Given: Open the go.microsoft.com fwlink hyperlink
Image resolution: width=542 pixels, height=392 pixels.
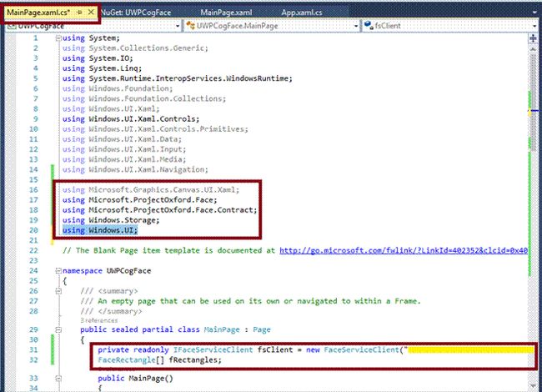Looking at the screenshot, I should point(404,250).
